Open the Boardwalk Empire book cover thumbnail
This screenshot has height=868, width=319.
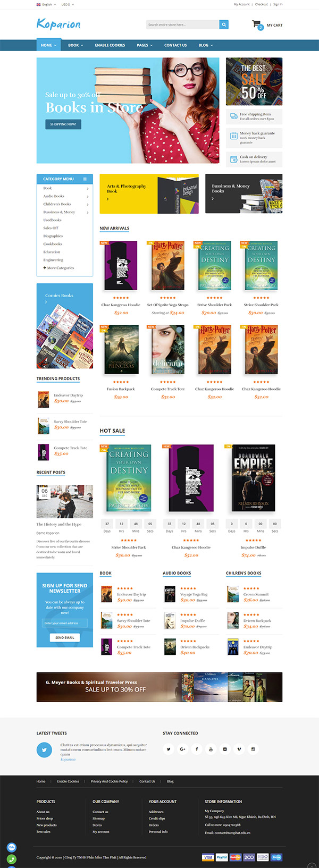click(254, 478)
